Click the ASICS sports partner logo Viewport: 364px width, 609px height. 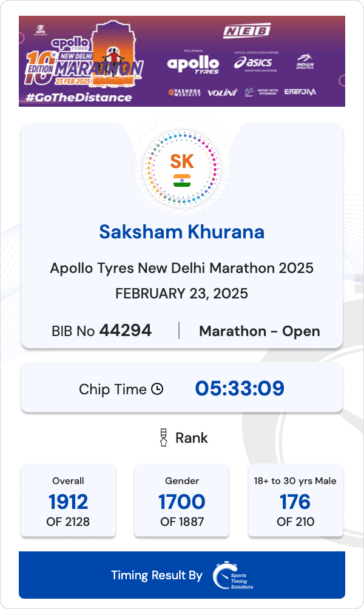click(253, 63)
